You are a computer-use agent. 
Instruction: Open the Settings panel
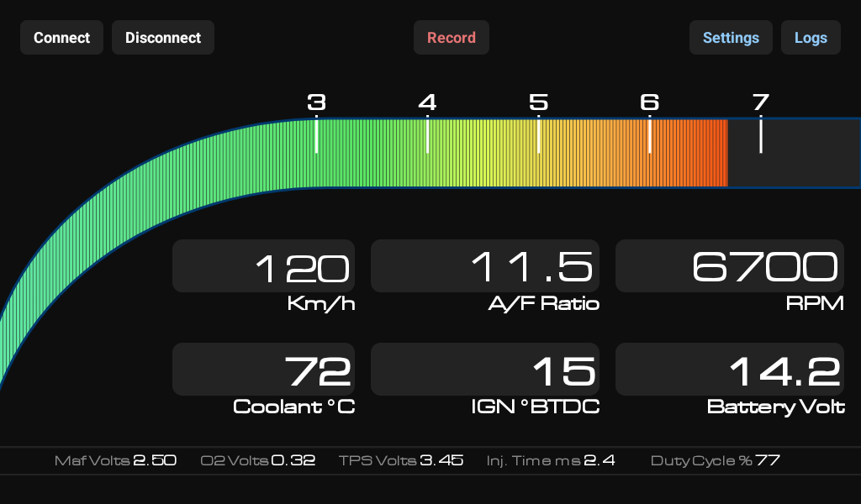click(731, 37)
